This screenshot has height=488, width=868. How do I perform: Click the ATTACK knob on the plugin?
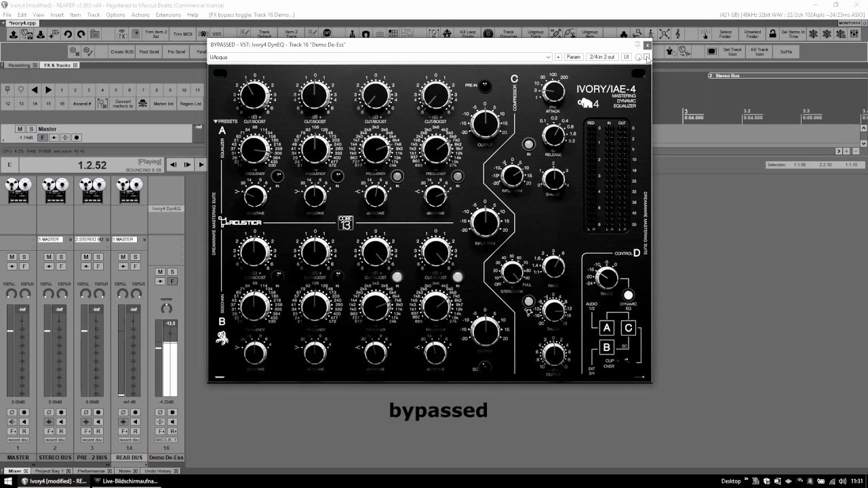[x=553, y=91]
